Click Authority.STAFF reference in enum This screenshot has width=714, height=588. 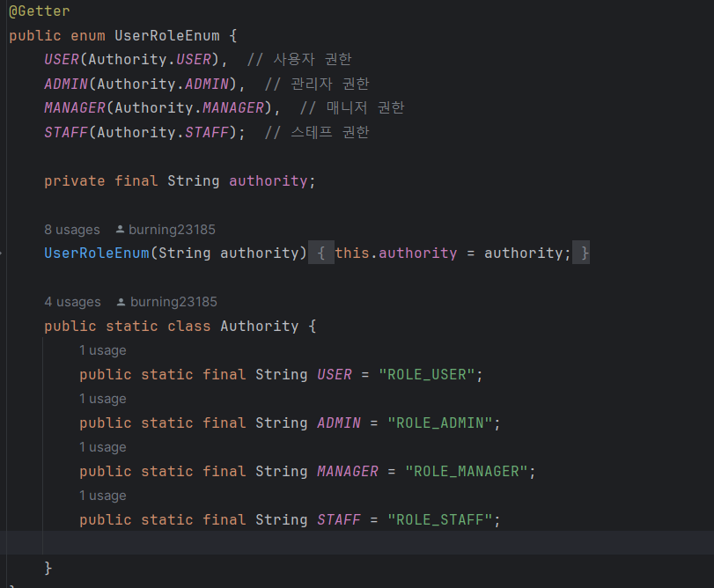[163, 132]
